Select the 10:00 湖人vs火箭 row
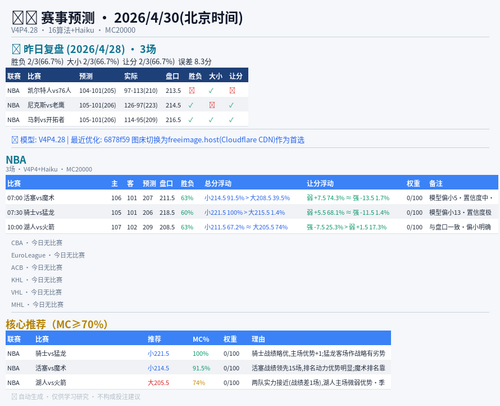This screenshot has width=500, height=406. pyautogui.click(x=252, y=227)
